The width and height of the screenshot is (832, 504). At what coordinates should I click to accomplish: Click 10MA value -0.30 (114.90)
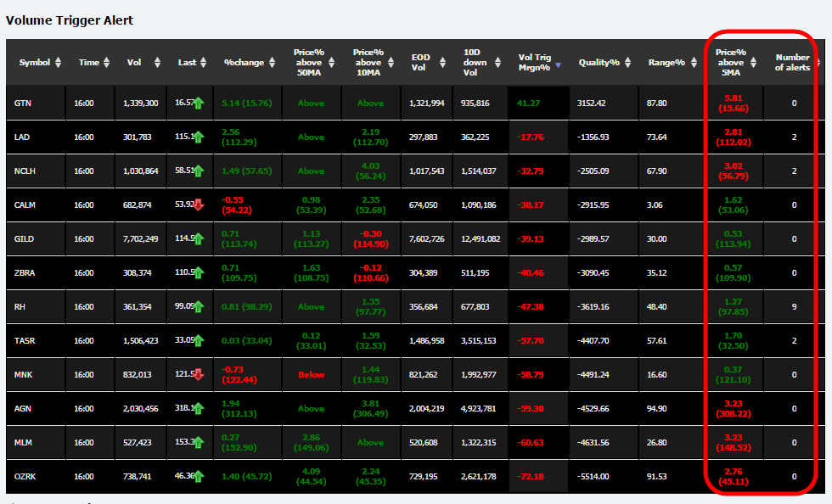click(x=371, y=238)
